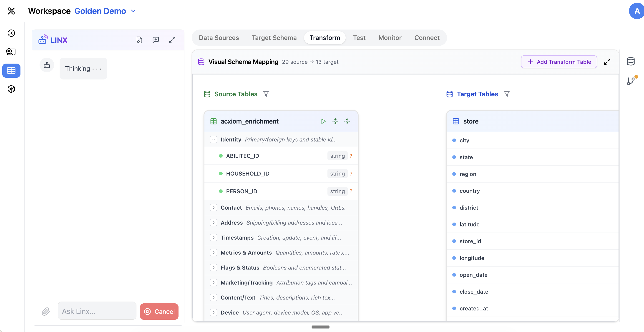
Task: Click the collapse-all arrows icon on acxiom_enrichment
Action: [x=347, y=121]
